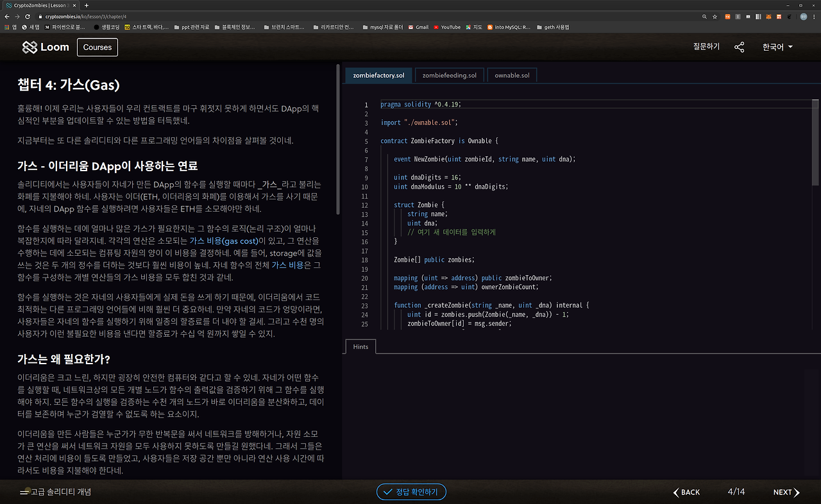The width and height of the screenshot is (821, 504).
Task: Click the 질문하기 link
Action: click(x=706, y=47)
